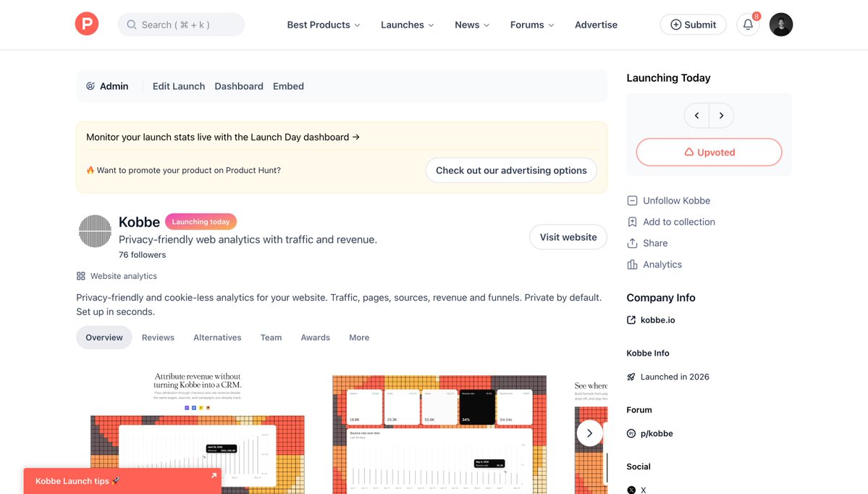Click the Analytics sidebar link
Viewport: 868px width, 494px height.
coord(662,264)
